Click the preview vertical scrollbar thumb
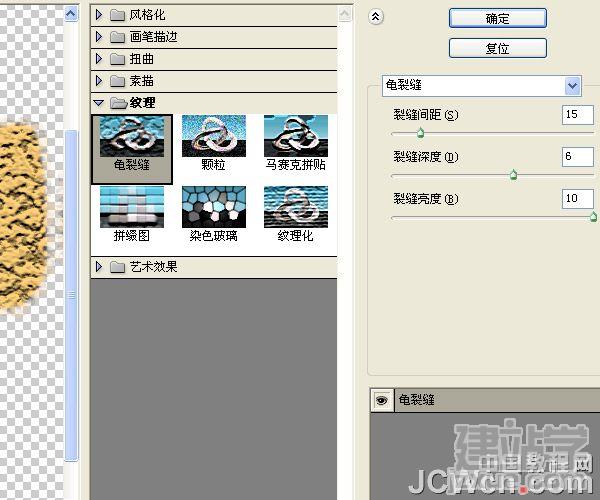 [x=72, y=295]
